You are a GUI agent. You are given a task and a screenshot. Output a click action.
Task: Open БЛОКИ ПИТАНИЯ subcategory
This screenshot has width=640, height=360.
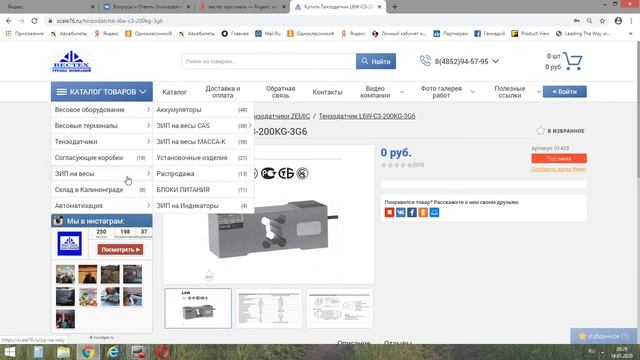(x=203, y=190)
